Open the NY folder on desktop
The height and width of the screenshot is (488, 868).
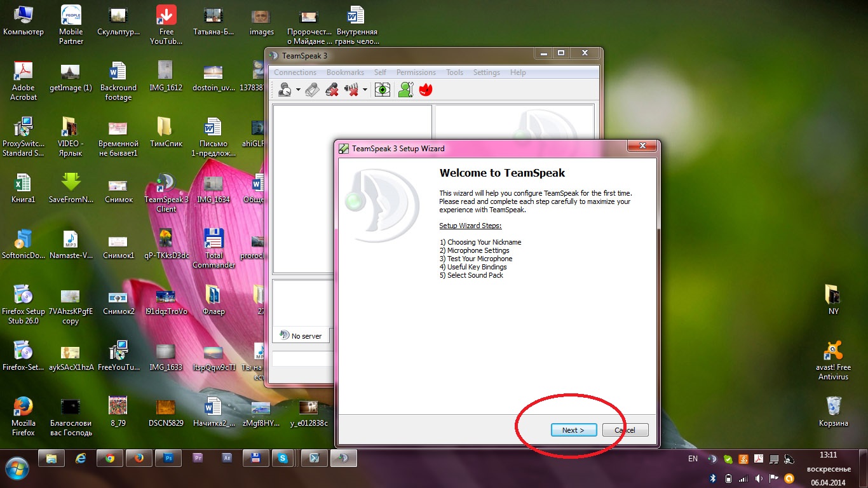[834, 299]
